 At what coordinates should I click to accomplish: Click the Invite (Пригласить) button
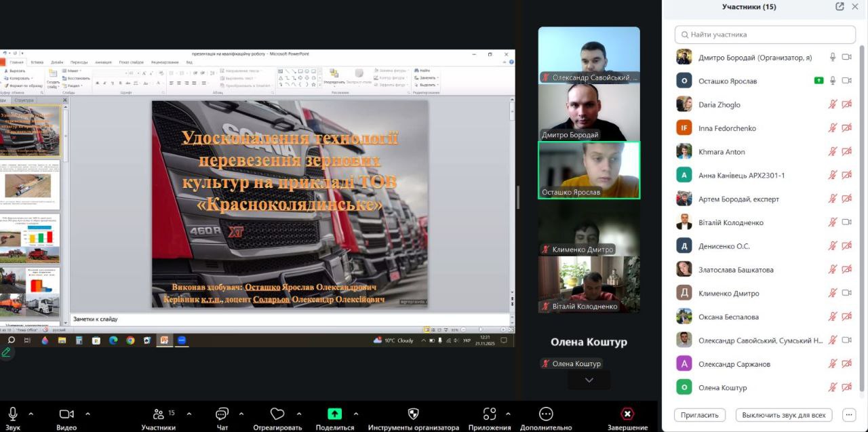[x=700, y=415]
